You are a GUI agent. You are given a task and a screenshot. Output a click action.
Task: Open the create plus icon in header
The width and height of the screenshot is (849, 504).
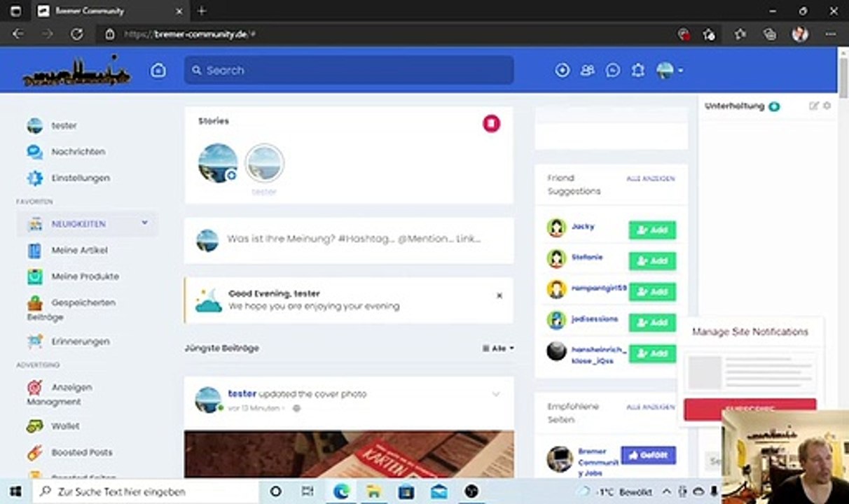(562, 70)
